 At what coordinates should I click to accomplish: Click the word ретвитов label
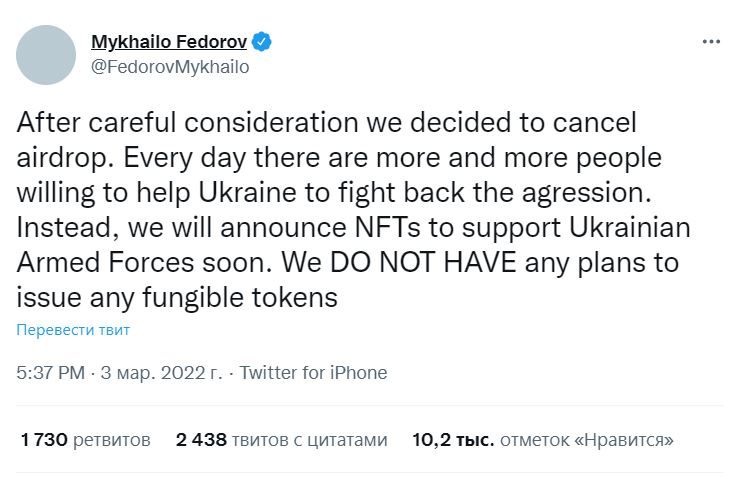[x=112, y=440]
